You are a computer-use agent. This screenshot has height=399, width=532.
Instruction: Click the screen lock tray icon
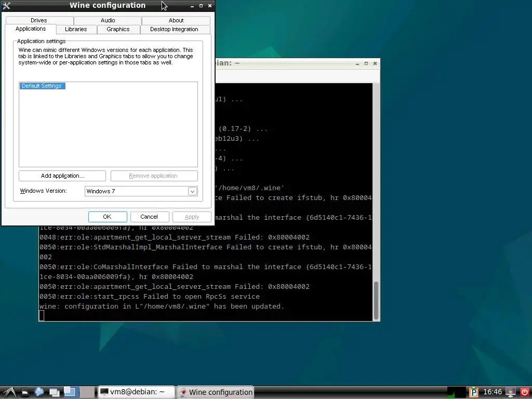coord(510,393)
